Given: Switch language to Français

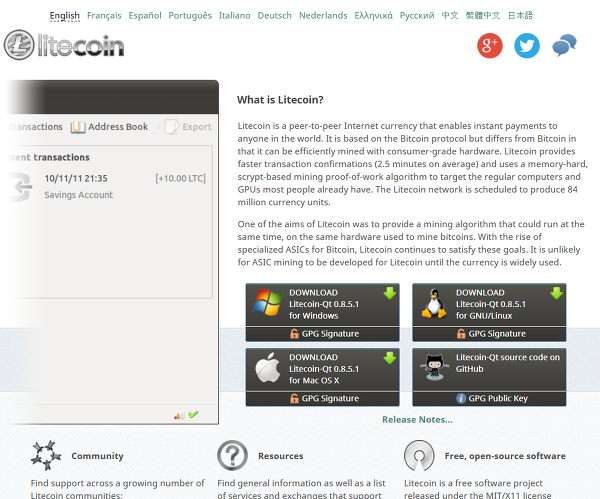Looking at the screenshot, I should [104, 16].
